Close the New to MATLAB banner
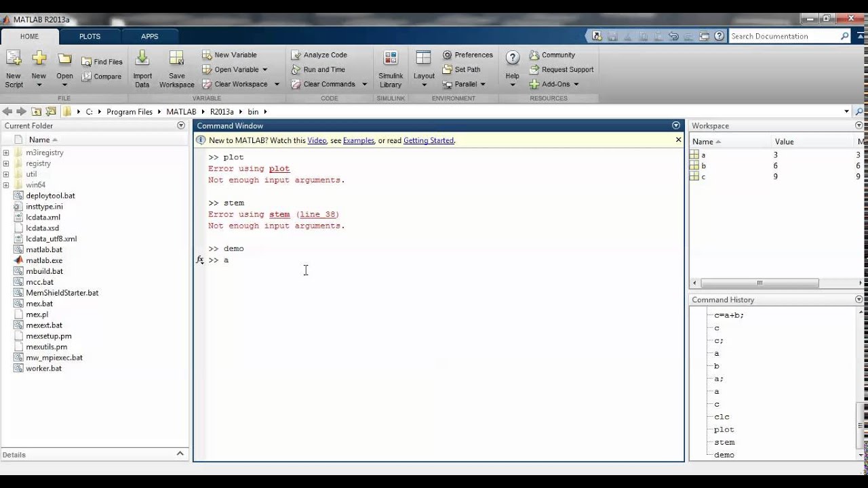Screen dimensions: 868x488 coord(678,140)
